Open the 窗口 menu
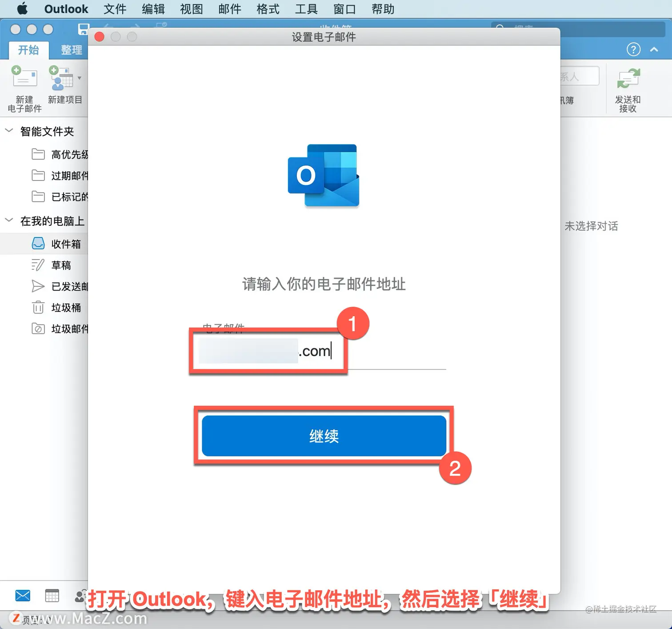 (x=344, y=9)
